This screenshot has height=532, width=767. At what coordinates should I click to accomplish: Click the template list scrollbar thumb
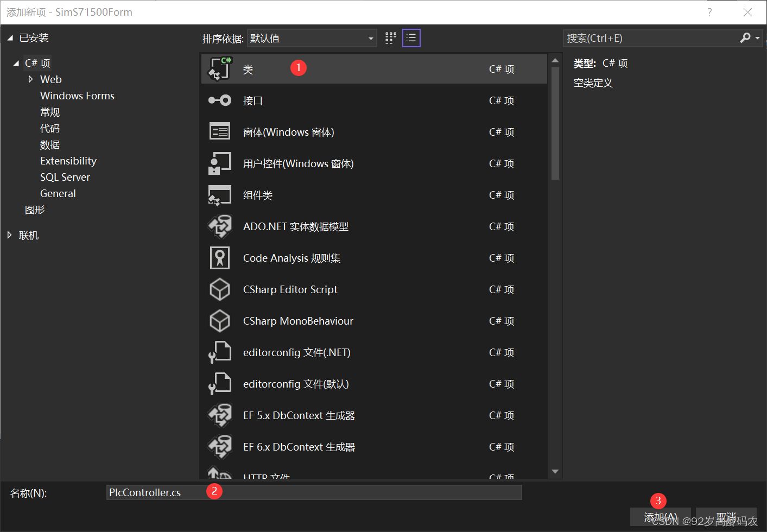click(555, 123)
